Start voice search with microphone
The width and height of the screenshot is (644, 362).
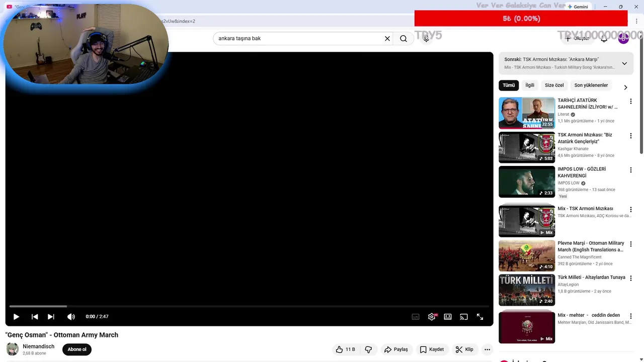pos(426,38)
